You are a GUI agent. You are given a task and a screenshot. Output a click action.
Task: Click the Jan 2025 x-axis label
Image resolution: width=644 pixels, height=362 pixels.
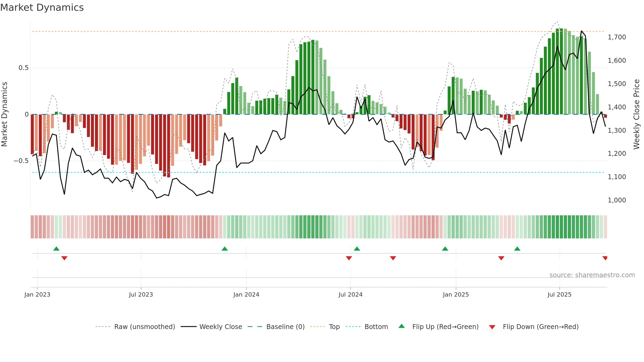pos(456,294)
